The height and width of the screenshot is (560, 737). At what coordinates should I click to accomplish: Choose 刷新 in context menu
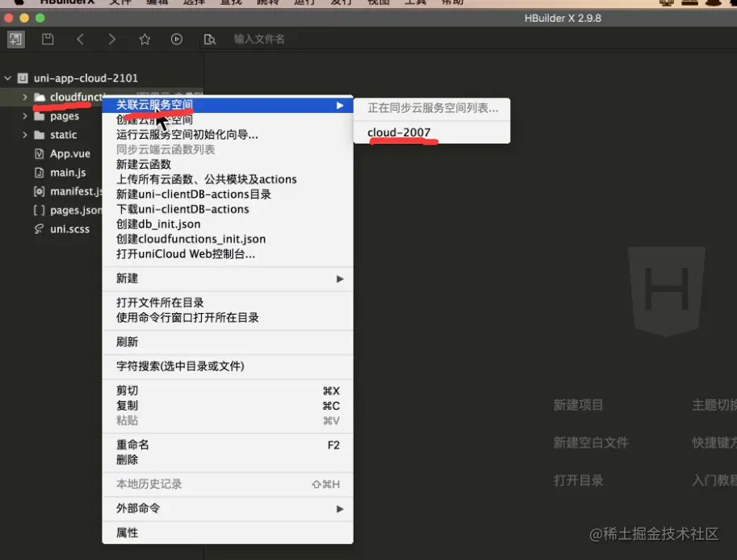(x=228, y=342)
